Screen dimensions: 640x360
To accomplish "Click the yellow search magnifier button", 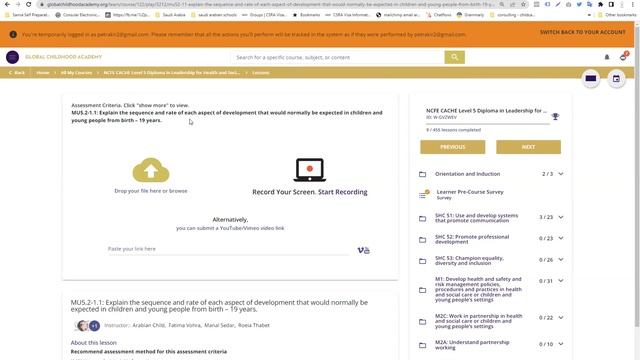I will pyautogui.click(x=454, y=57).
